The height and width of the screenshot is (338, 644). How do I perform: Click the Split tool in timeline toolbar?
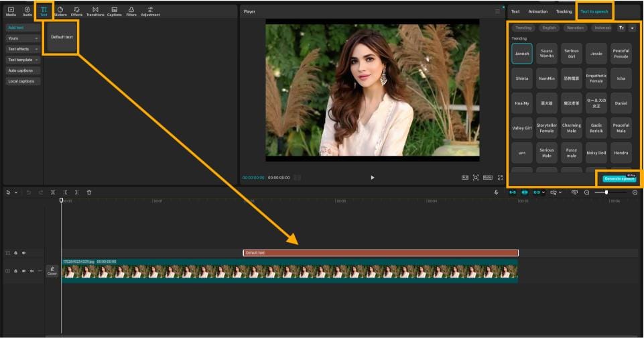[x=53, y=192]
